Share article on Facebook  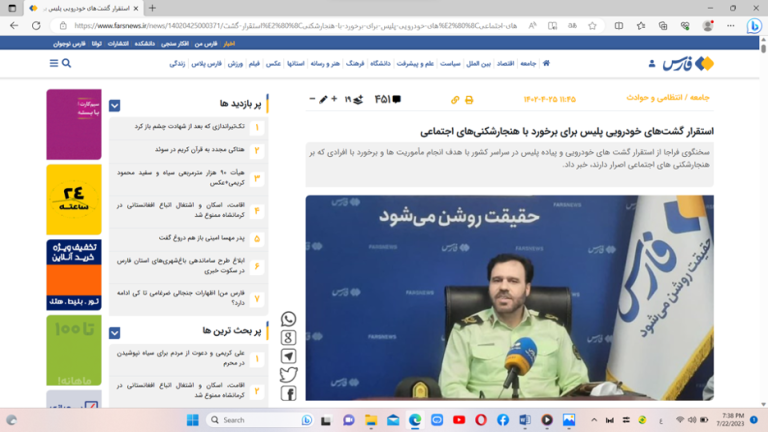click(288, 394)
